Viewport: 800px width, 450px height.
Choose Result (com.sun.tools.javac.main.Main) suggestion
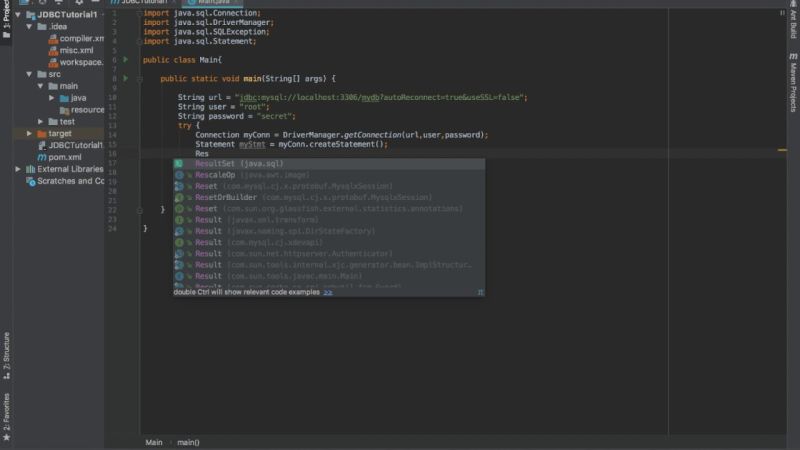pos(329,276)
